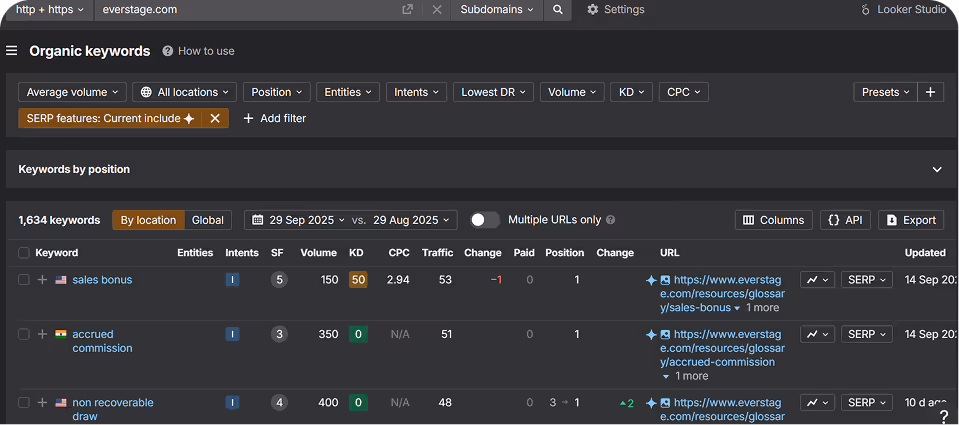The height and width of the screenshot is (425, 959).
Task: Open Looker Studio integration
Action: click(903, 10)
